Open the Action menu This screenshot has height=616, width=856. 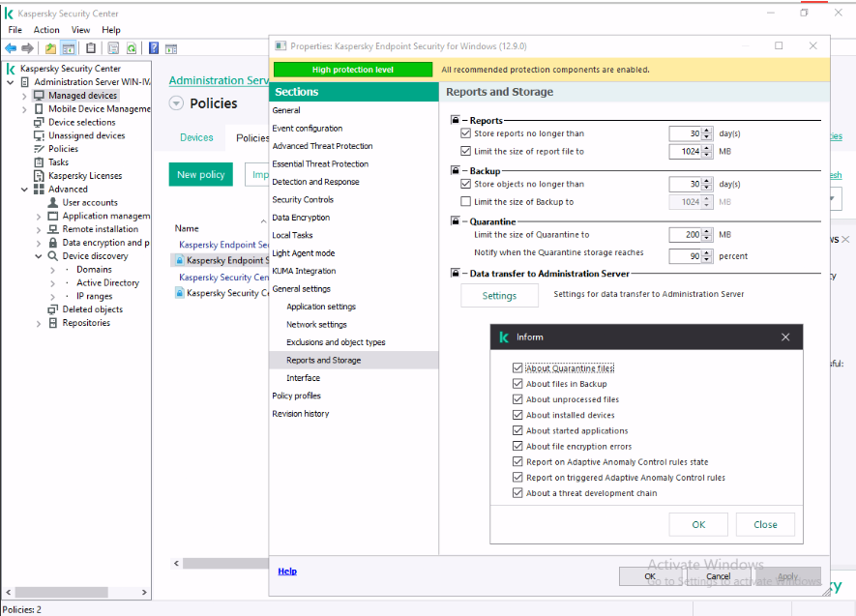point(46,30)
